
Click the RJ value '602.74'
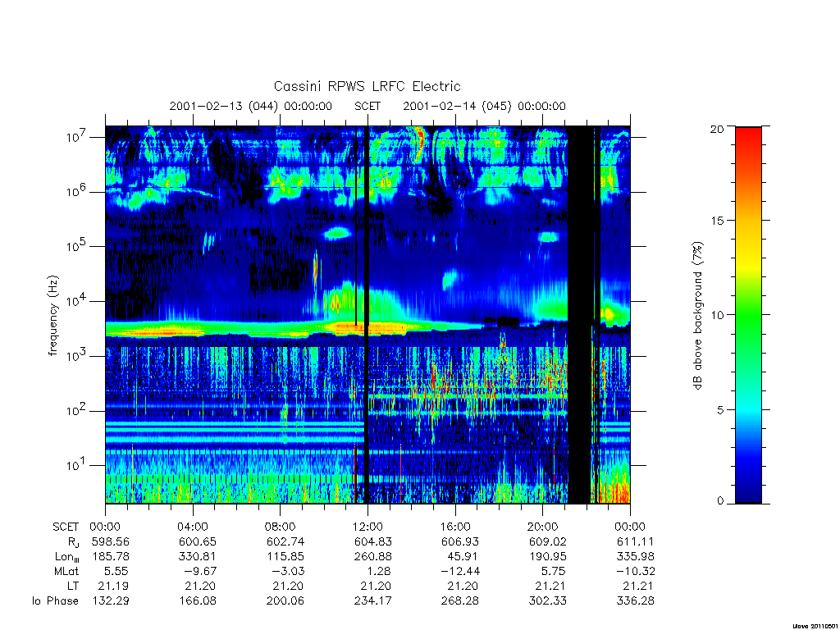point(285,541)
